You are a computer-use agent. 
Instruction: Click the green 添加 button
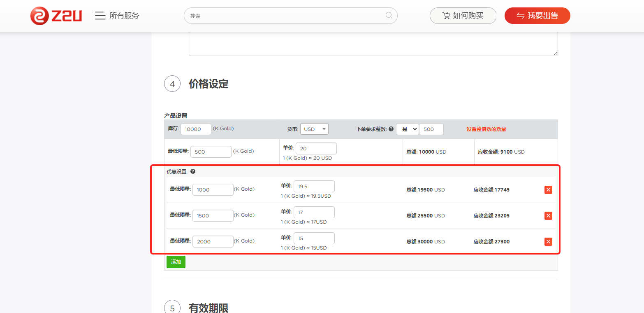coord(176,262)
